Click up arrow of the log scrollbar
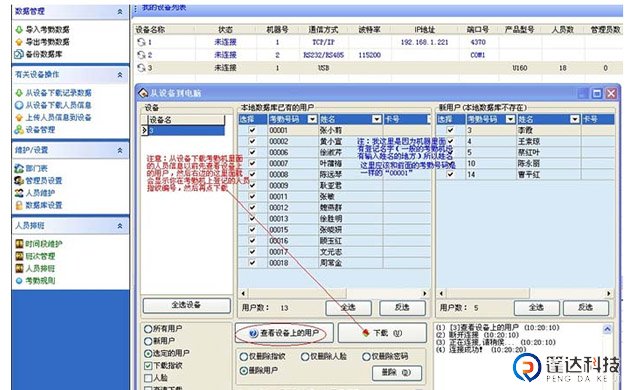Image resolution: width=629 pixels, height=390 pixels. [607, 329]
